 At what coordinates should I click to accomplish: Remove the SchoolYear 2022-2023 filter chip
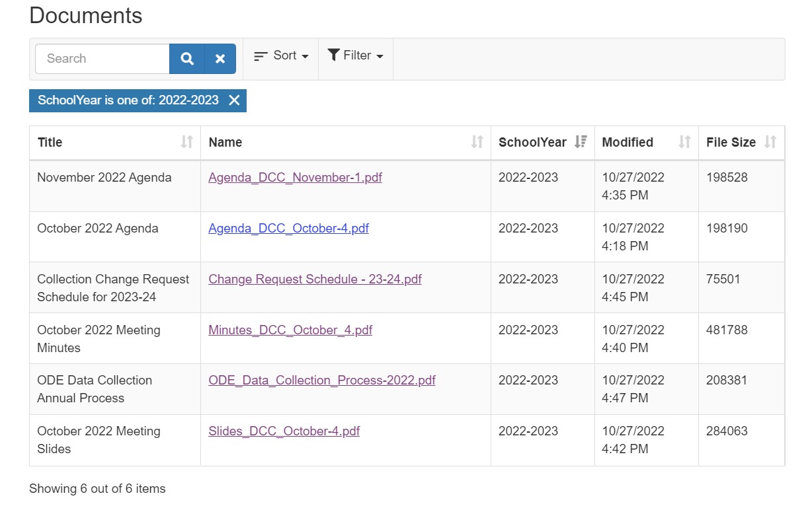[x=234, y=100]
